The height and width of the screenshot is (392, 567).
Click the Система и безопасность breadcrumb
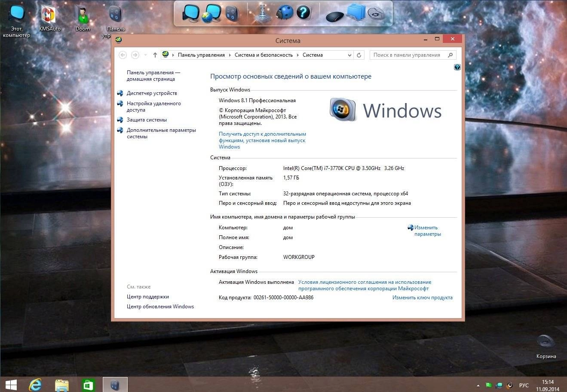264,55
